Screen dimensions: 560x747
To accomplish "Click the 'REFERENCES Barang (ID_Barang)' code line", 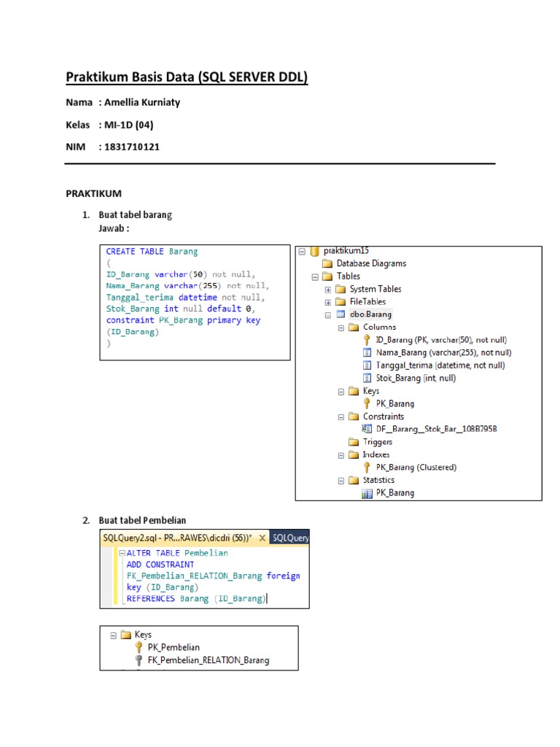I will [195, 599].
